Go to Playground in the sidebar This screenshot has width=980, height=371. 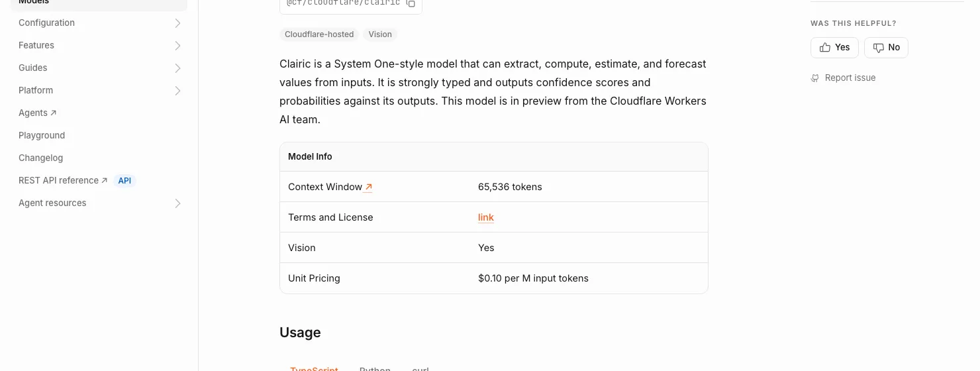click(42, 136)
